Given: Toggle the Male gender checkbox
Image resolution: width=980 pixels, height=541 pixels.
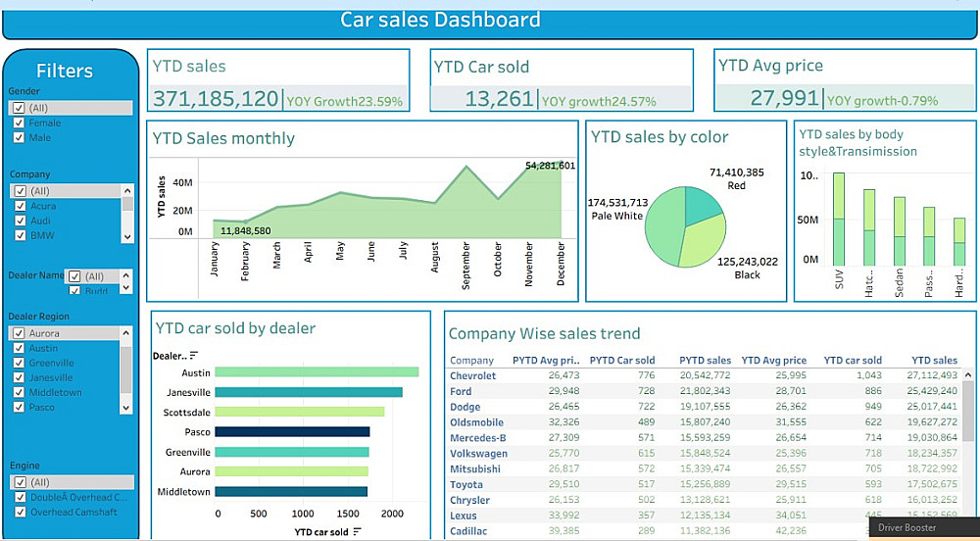Looking at the screenshot, I should tap(19, 138).
